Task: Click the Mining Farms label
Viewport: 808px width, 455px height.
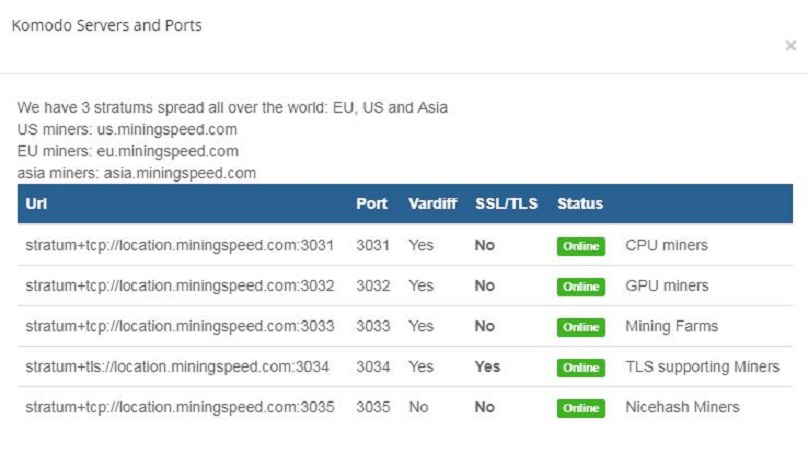Action: [x=671, y=326]
